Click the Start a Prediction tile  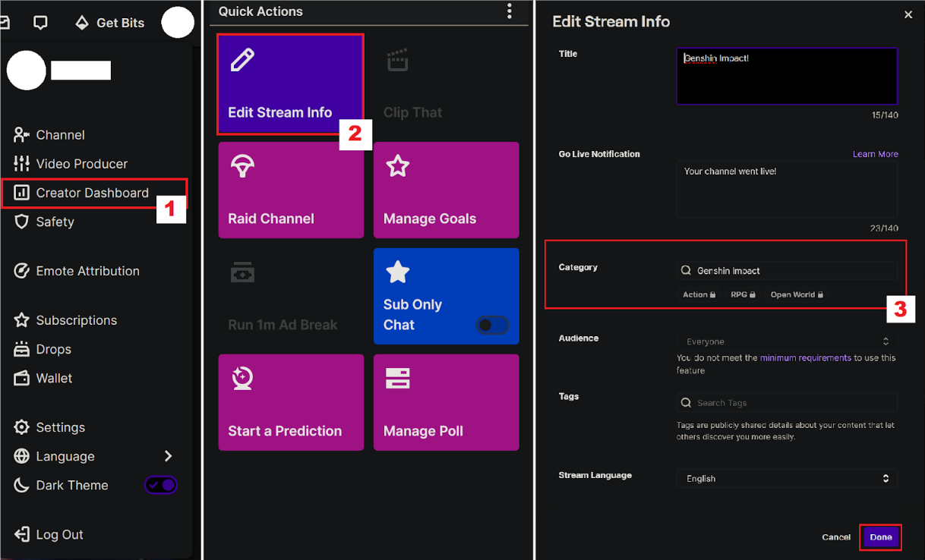pos(290,402)
